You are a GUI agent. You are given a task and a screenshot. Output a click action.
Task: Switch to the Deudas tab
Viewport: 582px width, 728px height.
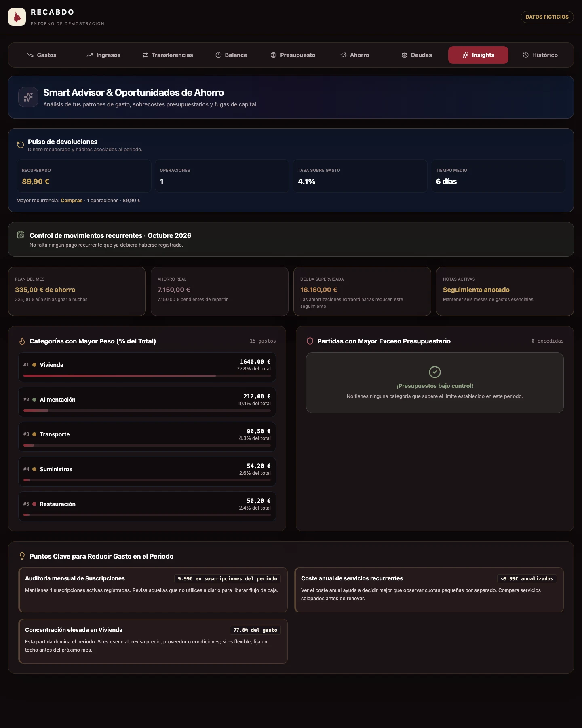(x=417, y=55)
